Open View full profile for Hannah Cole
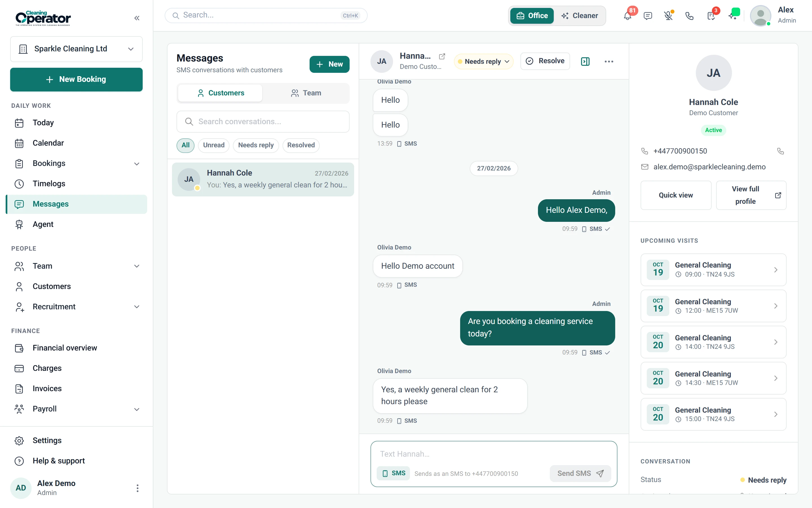This screenshot has height=508, width=812. [x=751, y=195]
